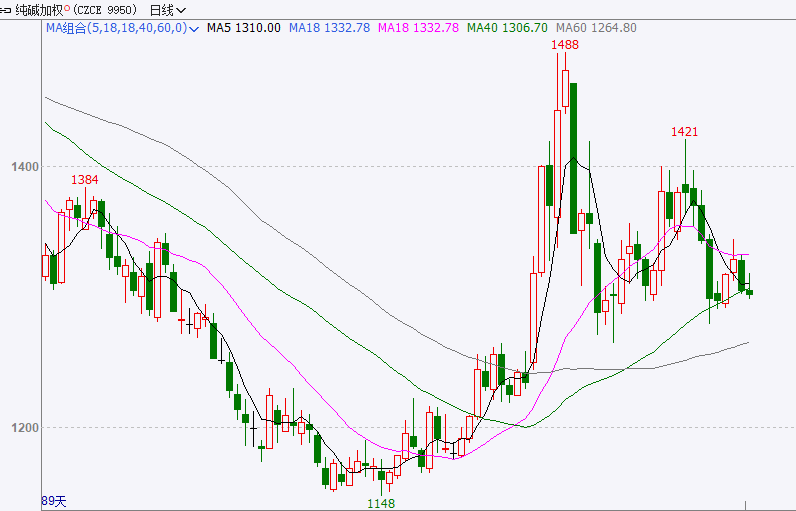Select the magenta MA18 1332.78 label
796x511 pixels.
tap(418, 28)
